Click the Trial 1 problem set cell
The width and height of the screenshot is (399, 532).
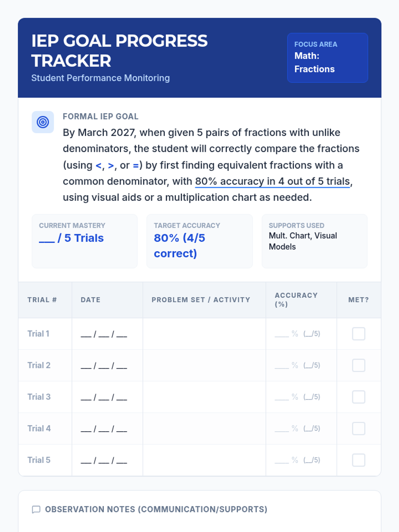(204, 333)
